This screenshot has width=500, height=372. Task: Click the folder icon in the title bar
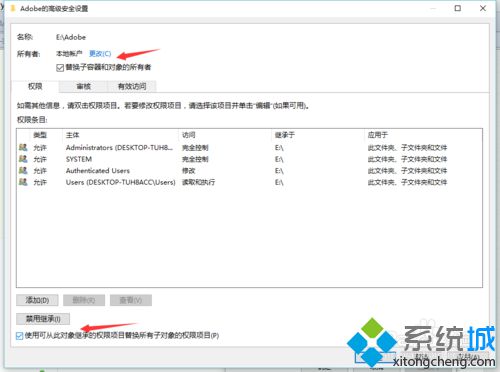tap(13, 8)
